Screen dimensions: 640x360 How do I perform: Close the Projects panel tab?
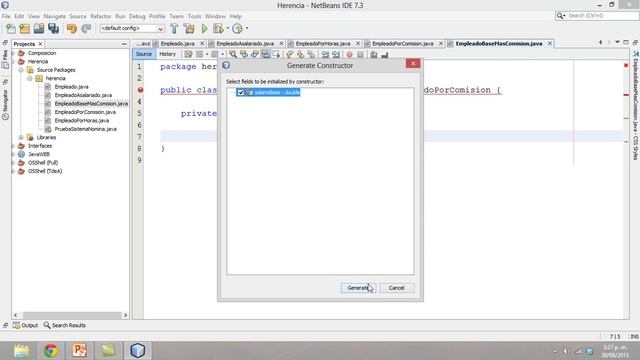[x=40, y=44]
